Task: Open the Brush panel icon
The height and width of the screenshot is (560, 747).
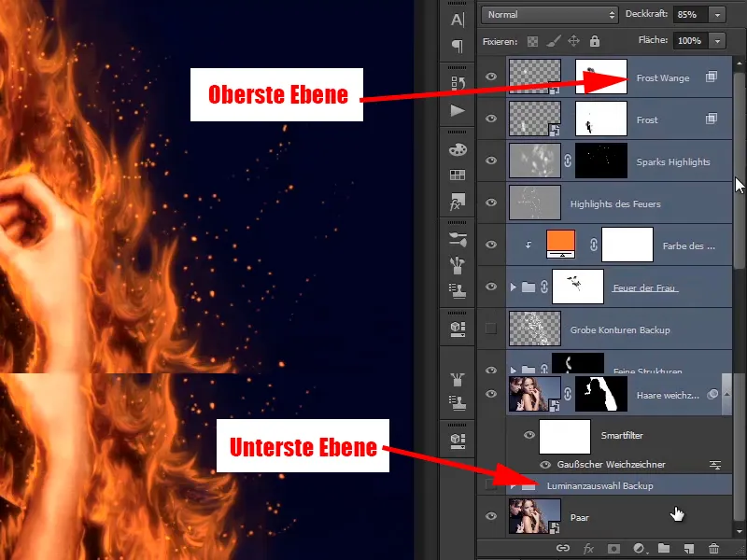Action: [458, 265]
